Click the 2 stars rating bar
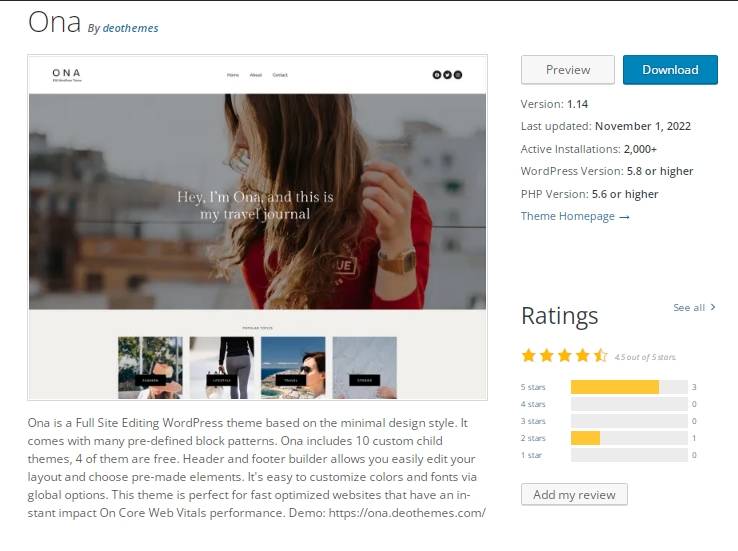This screenshot has width=738, height=551. [x=629, y=438]
